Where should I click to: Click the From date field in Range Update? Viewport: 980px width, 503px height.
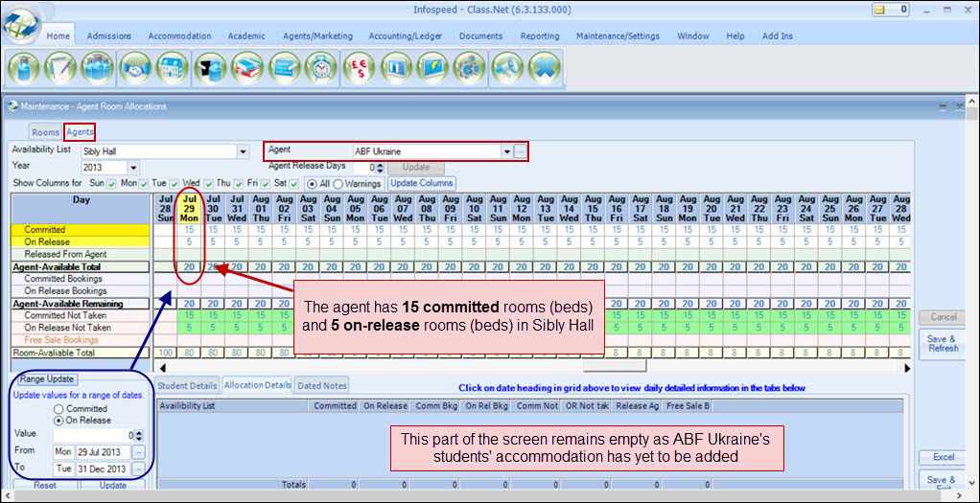103,451
